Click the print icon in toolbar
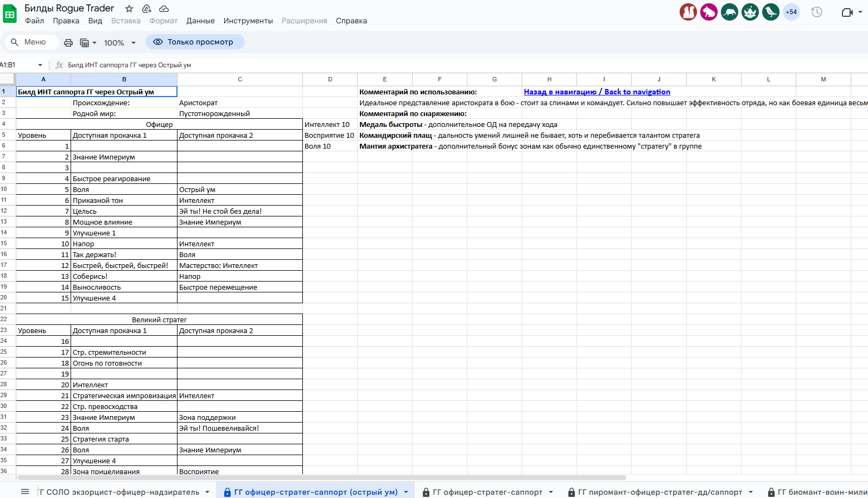 (x=68, y=42)
